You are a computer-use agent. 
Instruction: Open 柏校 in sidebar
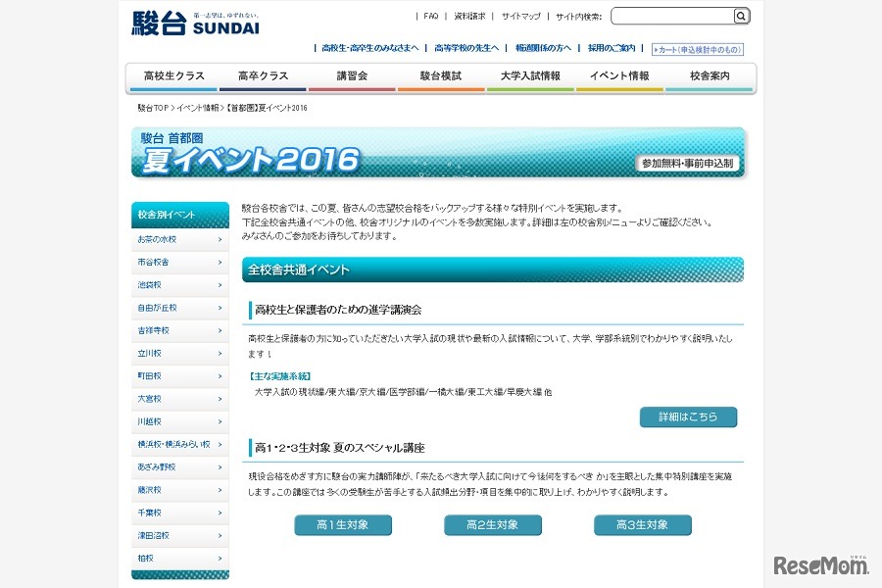[180, 559]
